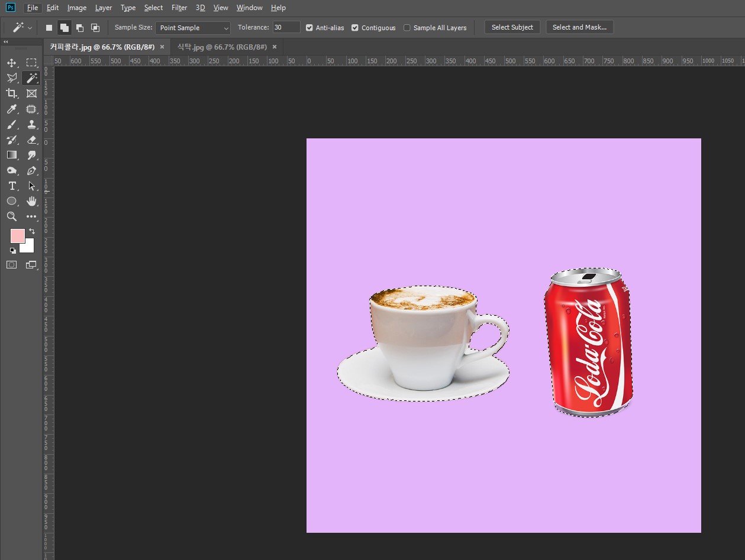
Task: Open the Sample Size dropdown
Action: pyautogui.click(x=193, y=28)
